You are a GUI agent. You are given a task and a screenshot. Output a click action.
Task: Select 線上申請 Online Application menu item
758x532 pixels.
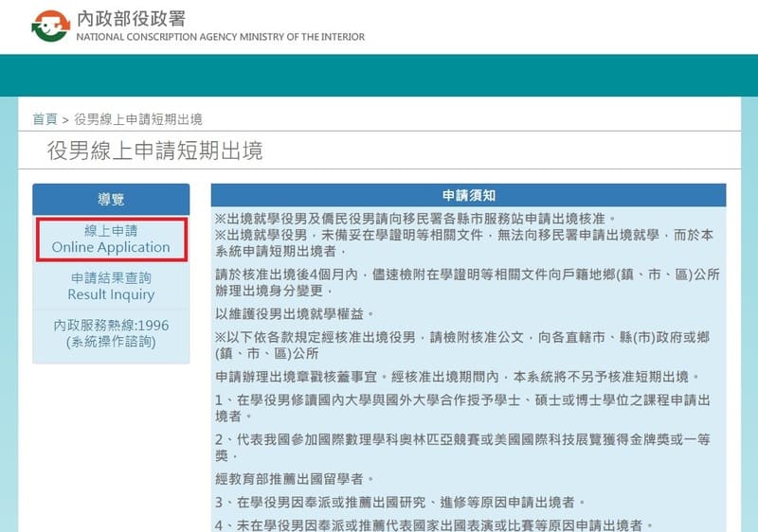coord(111,239)
